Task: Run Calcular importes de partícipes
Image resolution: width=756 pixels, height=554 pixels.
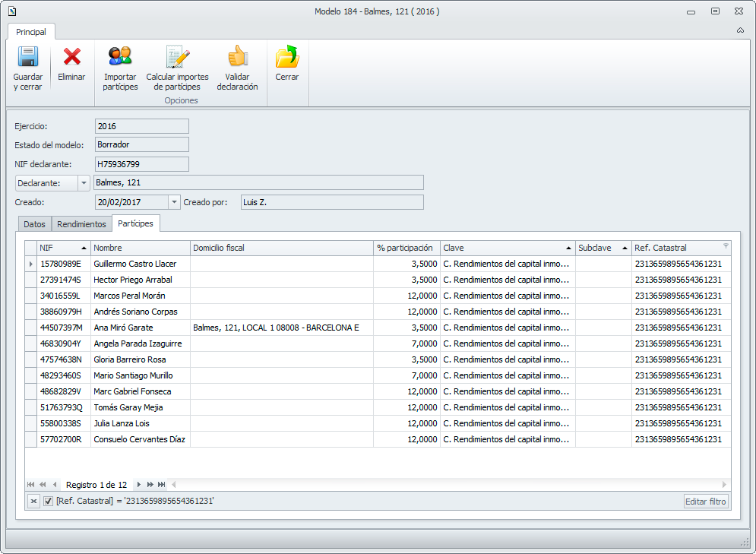Action: point(177,58)
